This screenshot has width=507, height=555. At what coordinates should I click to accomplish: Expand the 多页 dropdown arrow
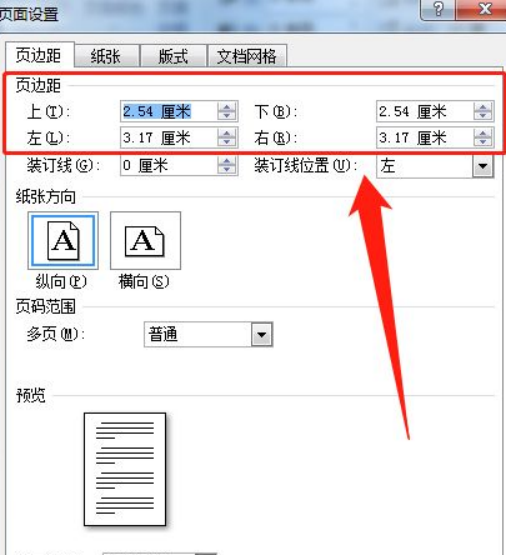[262, 334]
